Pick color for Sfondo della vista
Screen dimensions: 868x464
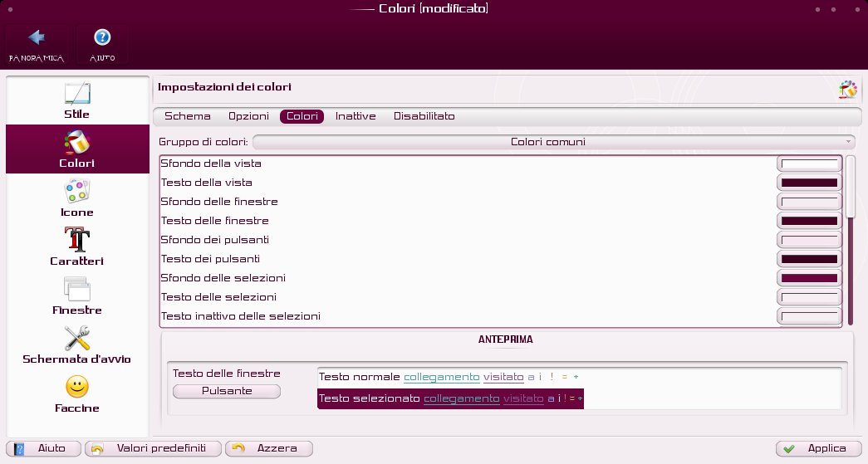[x=809, y=164]
